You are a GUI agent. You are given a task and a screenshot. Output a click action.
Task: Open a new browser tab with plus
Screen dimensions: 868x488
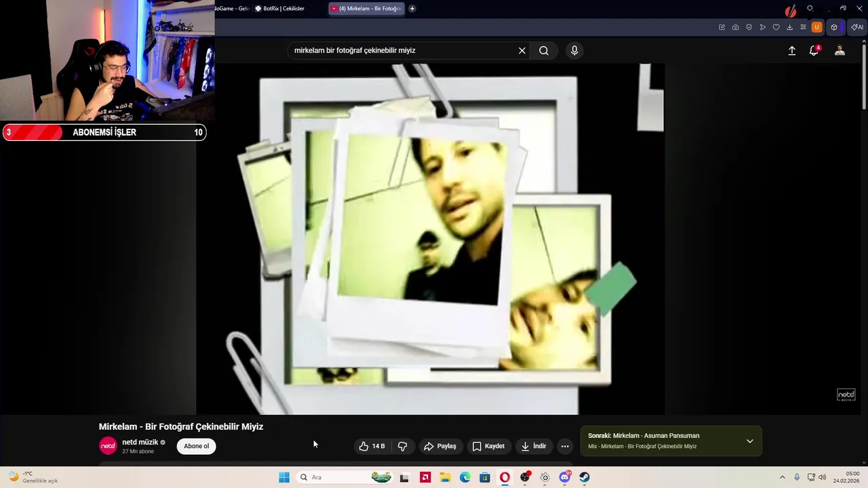click(412, 9)
